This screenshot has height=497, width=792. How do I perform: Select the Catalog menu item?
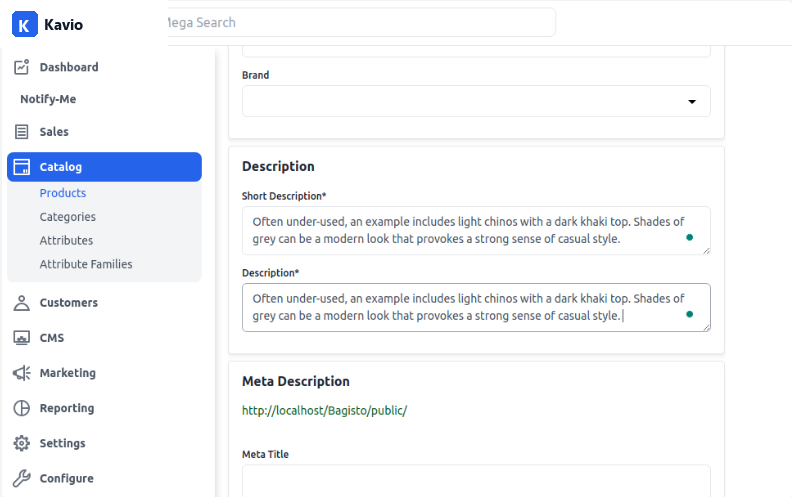tap(105, 167)
